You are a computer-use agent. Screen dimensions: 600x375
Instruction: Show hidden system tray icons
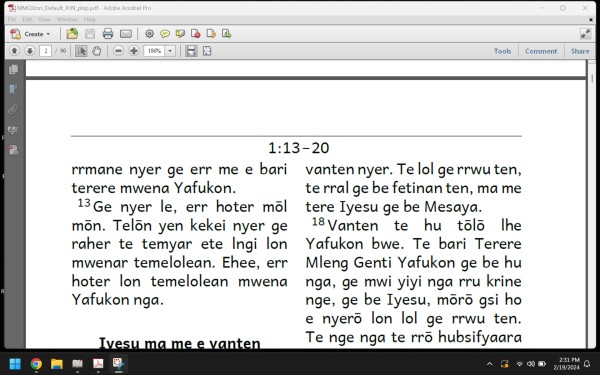tap(489, 364)
